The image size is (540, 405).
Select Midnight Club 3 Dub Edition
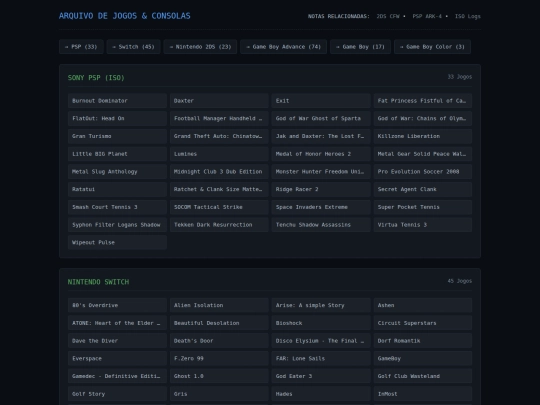coord(219,172)
